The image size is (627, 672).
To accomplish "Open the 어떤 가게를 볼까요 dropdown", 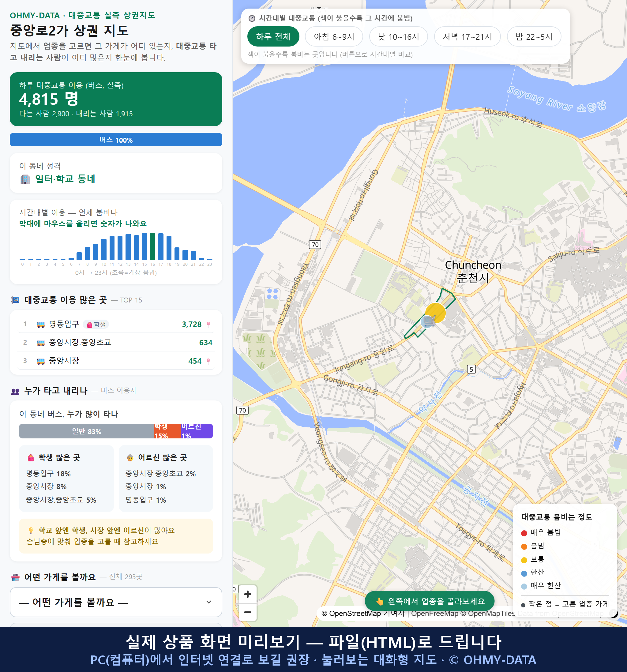I will (x=116, y=602).
